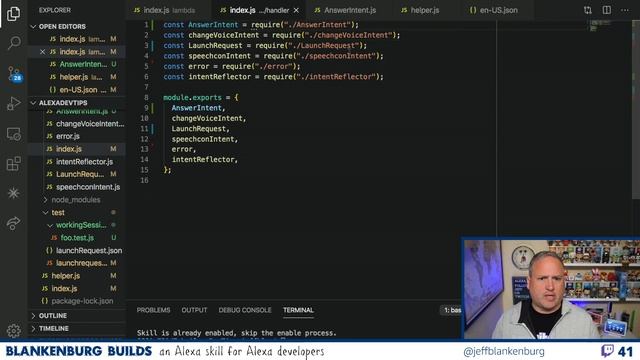Open the Explorer view in activity bar
Viewport: 640px width, 360px height.
[x=13, y=13]
